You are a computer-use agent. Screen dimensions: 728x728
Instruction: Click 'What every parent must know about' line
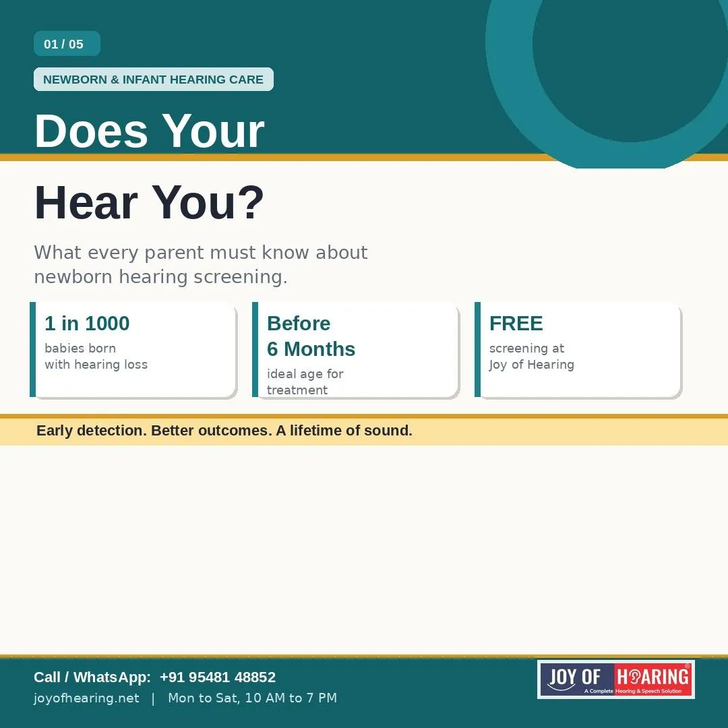pyautogui.click(x=201, y=253)
